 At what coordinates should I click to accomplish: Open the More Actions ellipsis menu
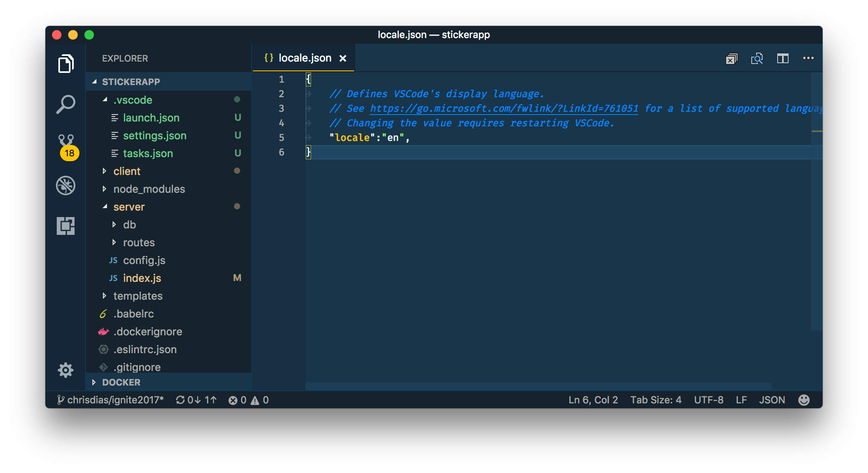[808, 58]
